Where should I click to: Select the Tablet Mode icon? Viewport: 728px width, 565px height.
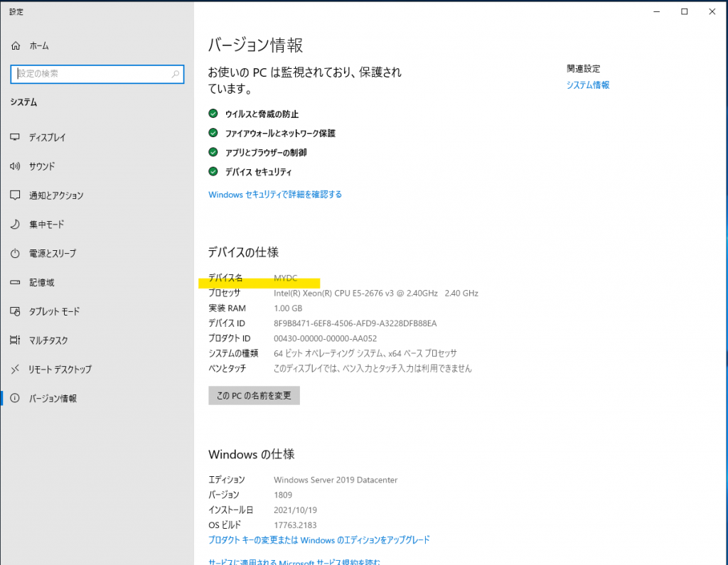16,311
